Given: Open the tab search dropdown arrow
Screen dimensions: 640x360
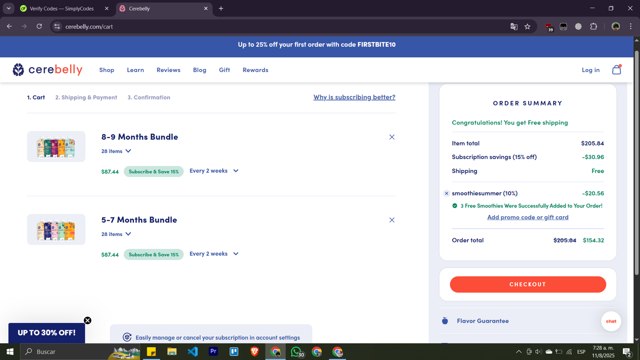Looking at the screenshot, I should click(9, 9).
